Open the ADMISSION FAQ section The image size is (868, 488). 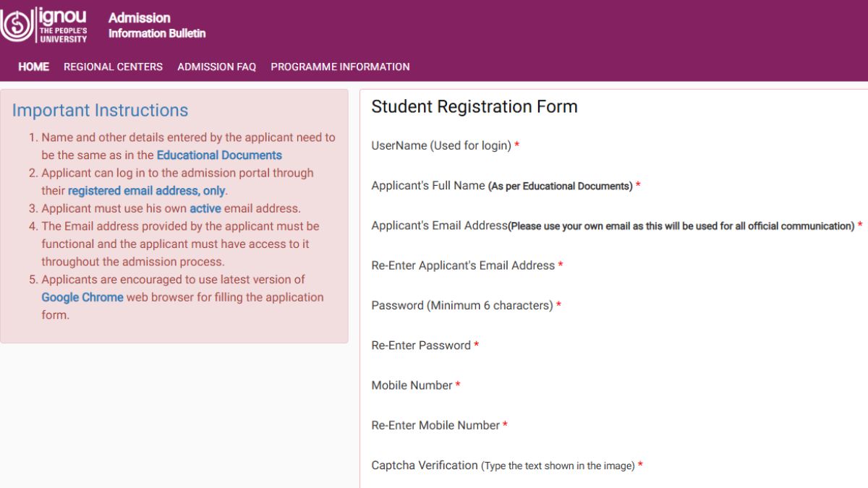(x=216, y=67)
